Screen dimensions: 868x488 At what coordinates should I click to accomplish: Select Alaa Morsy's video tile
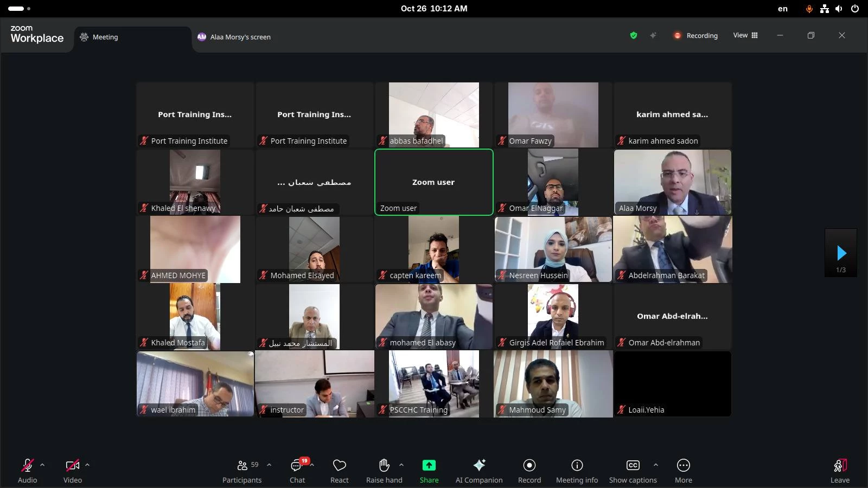click(672, 182)
